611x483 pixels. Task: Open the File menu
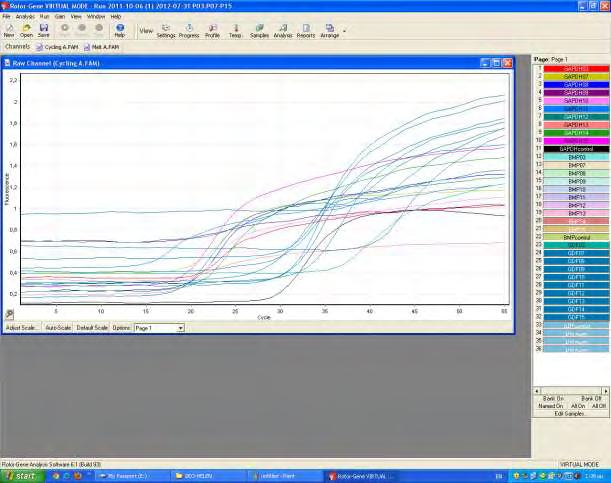[x=6, y=17]
